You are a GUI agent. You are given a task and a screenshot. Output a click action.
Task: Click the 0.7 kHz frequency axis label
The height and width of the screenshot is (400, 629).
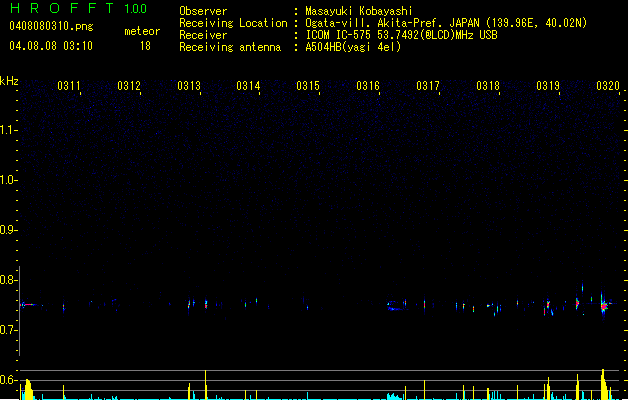pyautogui.click(x=7, y=330)
